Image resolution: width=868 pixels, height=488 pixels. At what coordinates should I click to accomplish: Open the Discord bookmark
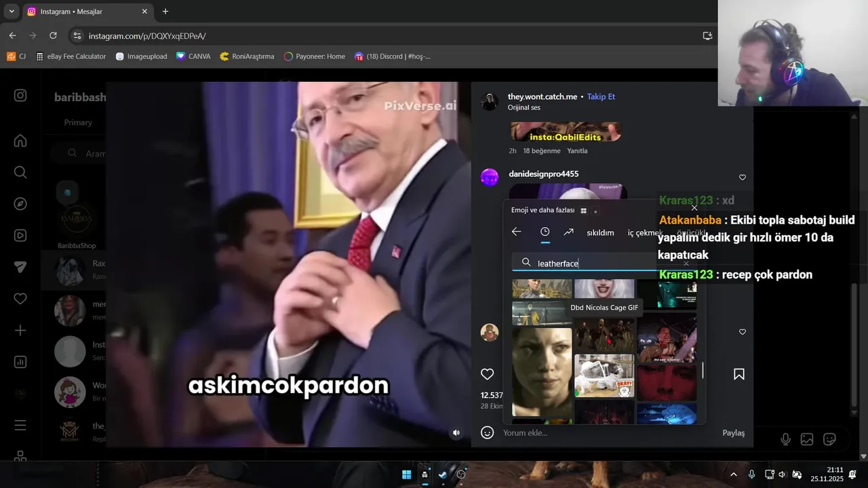[x=392, y=56]
